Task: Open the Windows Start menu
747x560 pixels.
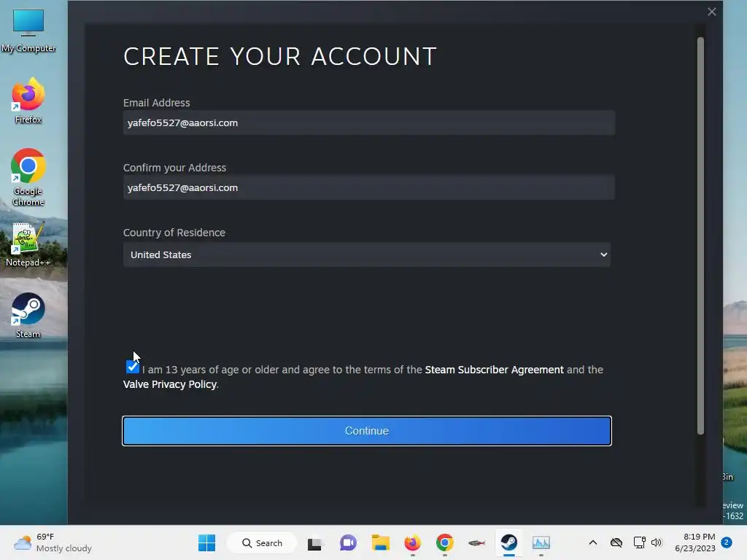Action: (x=206, y=542)
